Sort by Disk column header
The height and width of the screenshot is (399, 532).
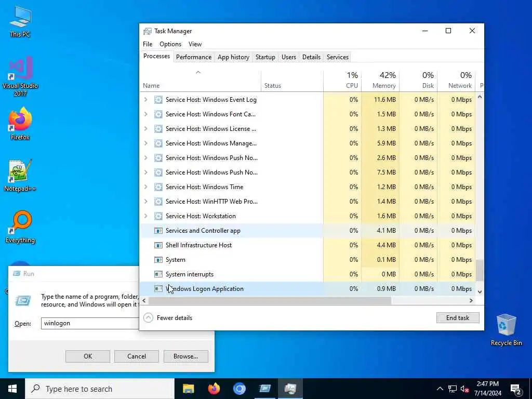(x=418, y=81)
